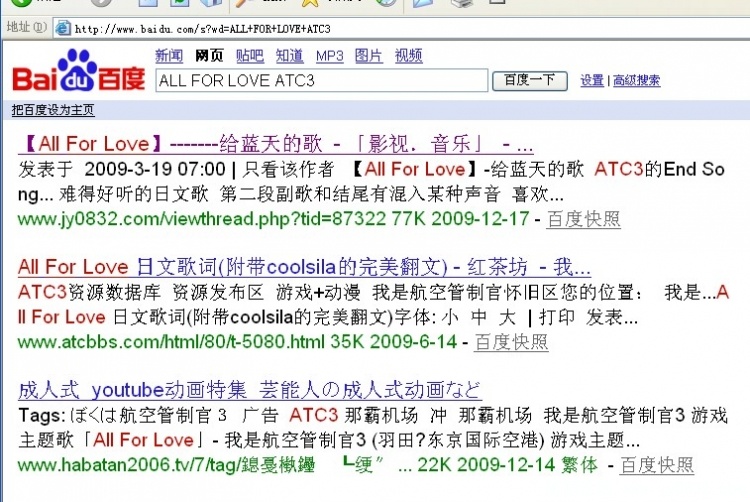Click the 繁体 label on the habatan2006 result

(580, 465)
